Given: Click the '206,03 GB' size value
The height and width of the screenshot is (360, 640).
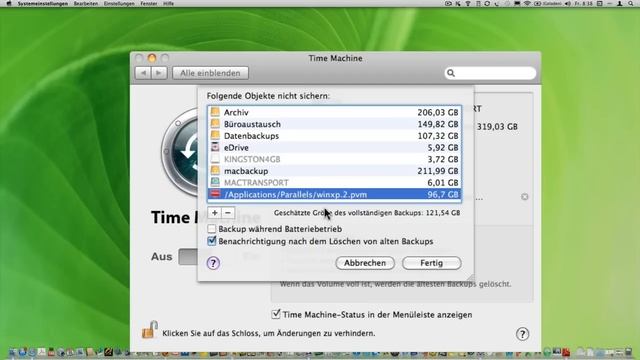Looking at the screenshot, I should pyautogui.click(x=438, y=112).
